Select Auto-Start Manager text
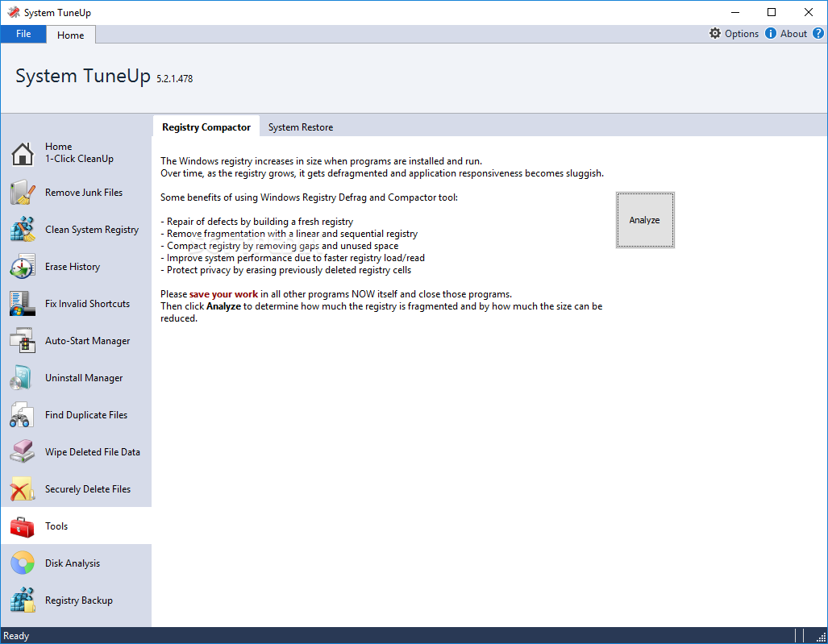This screenshot has height=644, width=828. point(87,341)
